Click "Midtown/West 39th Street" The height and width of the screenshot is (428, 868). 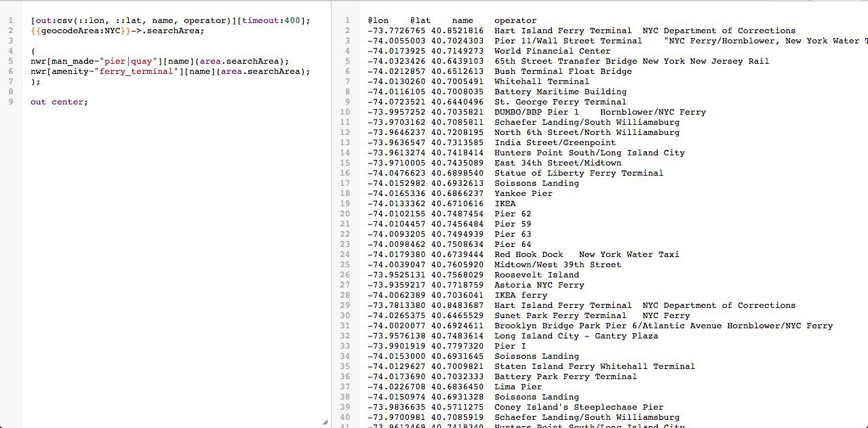point(557,265)
